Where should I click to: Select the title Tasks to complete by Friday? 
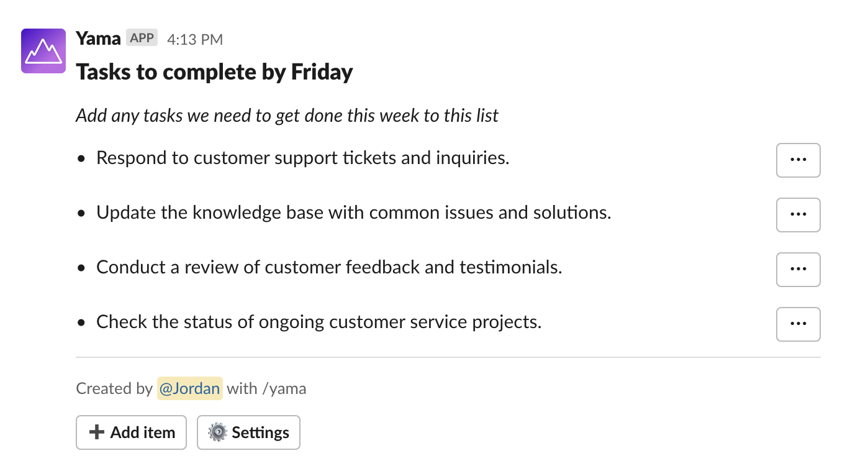pos(214,72)
